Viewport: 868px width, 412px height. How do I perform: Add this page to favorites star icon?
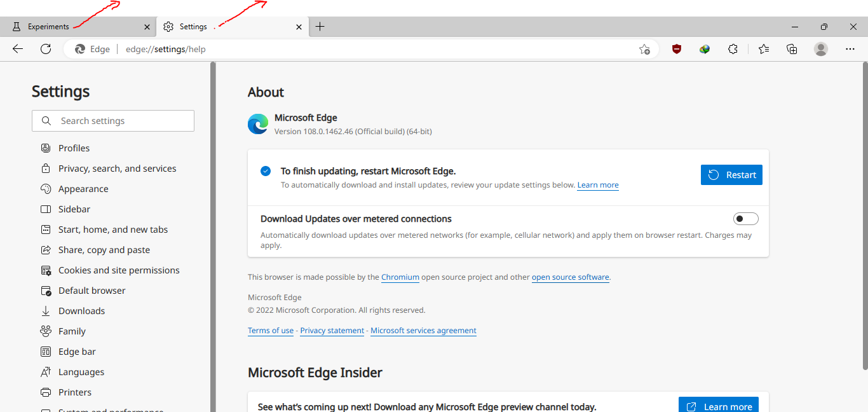(644, 49)
